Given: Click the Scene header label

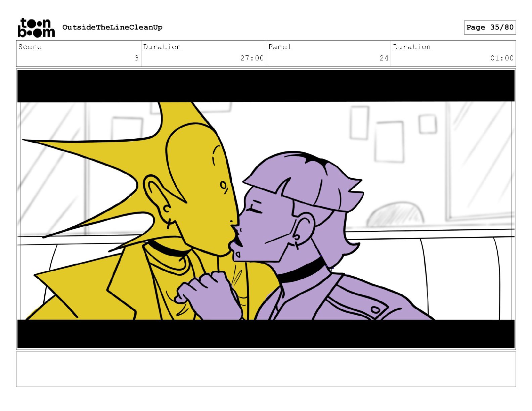Looking at the screenshot, I should pyautogui.click(x=30, y=47).
